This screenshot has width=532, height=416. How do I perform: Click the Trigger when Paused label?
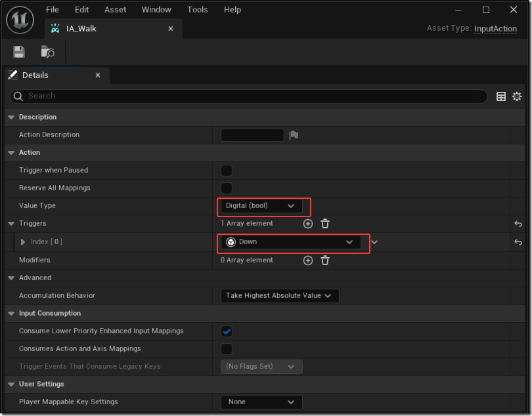pos(54,170)
